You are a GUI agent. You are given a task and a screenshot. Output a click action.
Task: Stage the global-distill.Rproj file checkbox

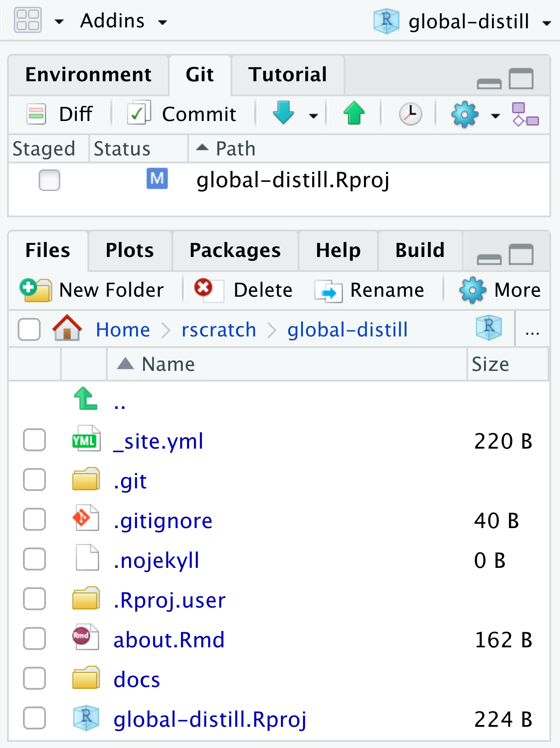pyautogui.click(x=49, y=180)
